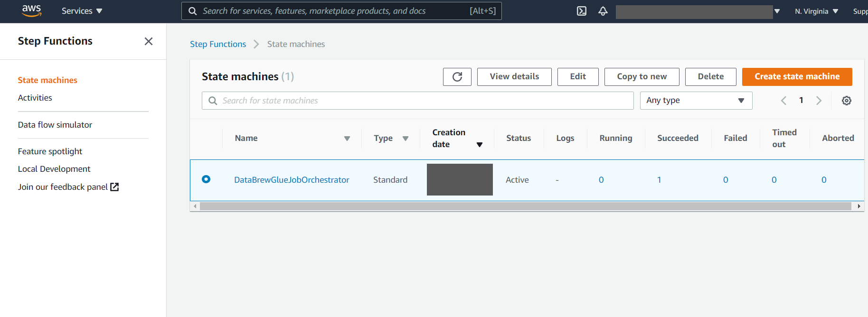This screenshot has height=317, width=868.
Task: Click the page number 1
Action: 801,100
